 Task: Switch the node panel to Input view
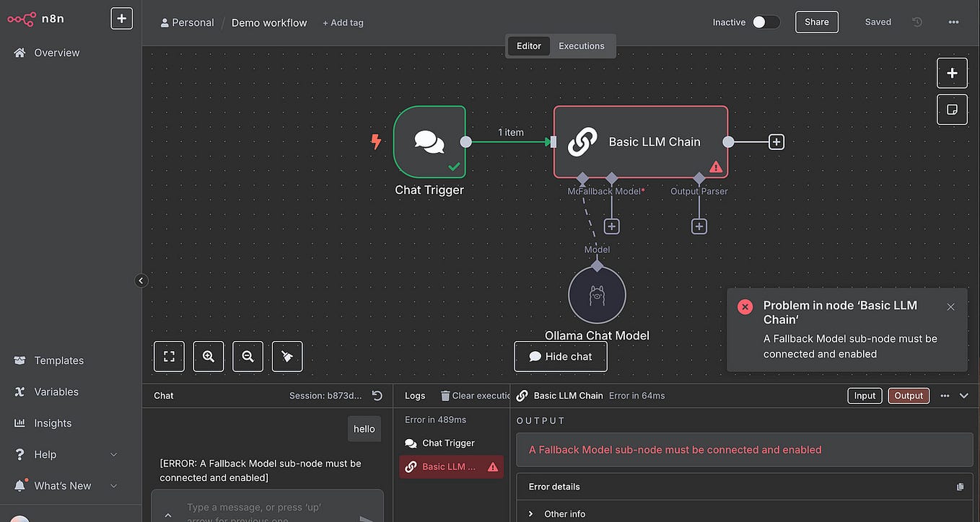(x=864, y=395)
